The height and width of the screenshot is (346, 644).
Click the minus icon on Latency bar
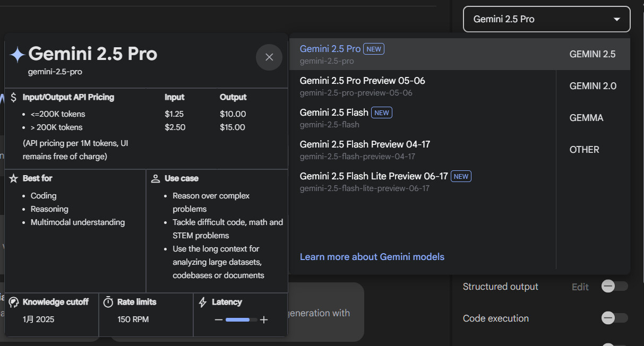point(218,320)
